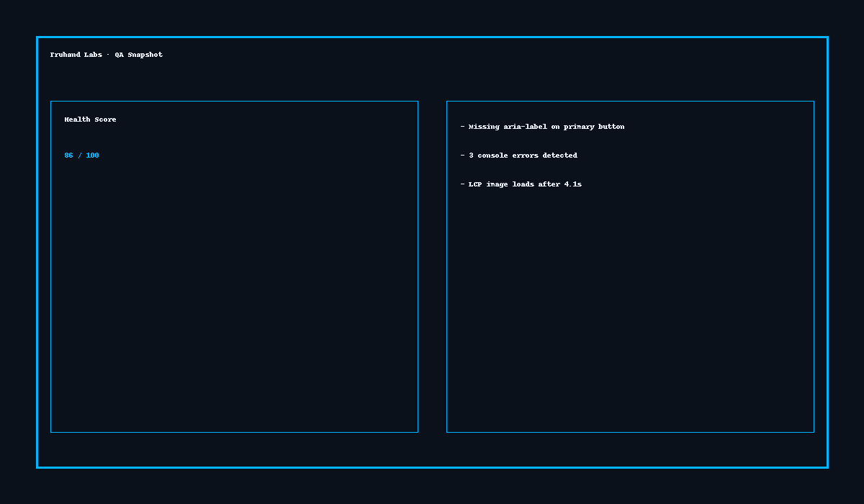864x504 pixels.
Task: Click the '4.1s' timing in third issue
Action: point(572,184)
